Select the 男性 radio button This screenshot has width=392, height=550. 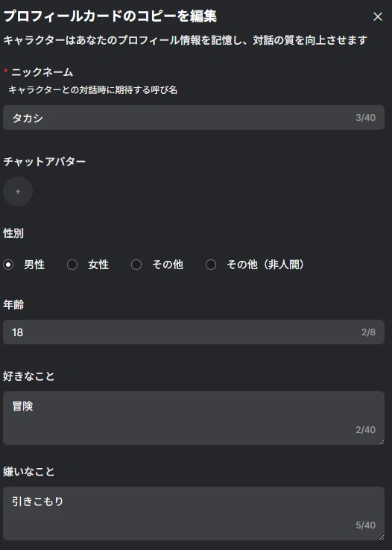(8, 264)
